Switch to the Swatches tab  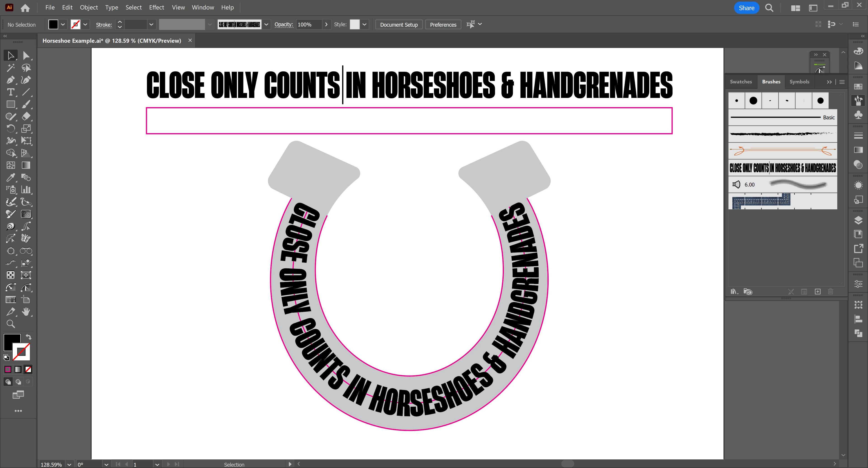pos(741,82)
